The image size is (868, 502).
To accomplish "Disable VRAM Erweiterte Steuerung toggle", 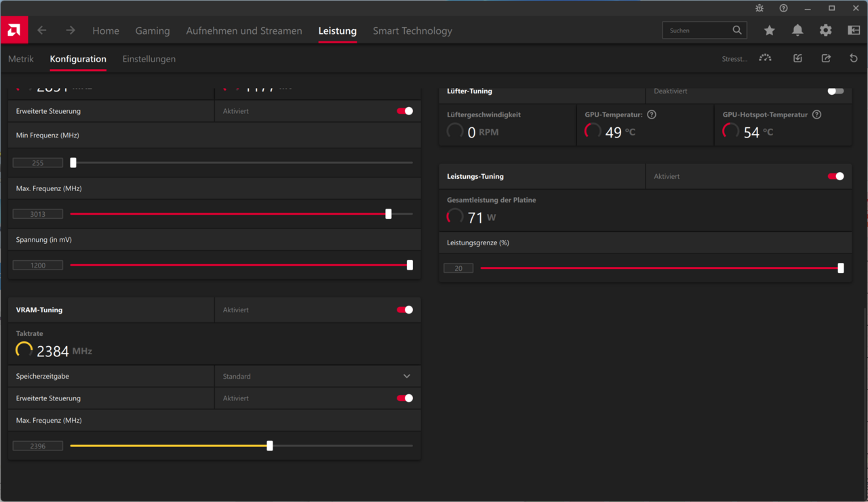I will (405, 398).
